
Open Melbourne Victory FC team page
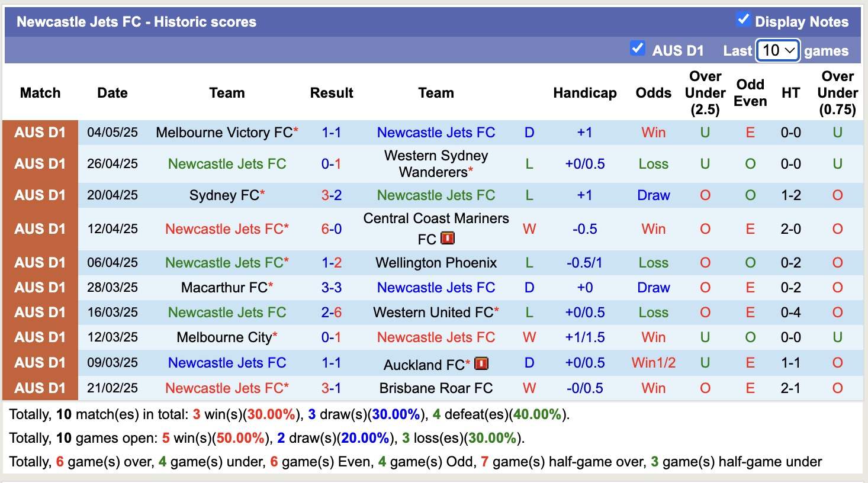tap(224, 133)
